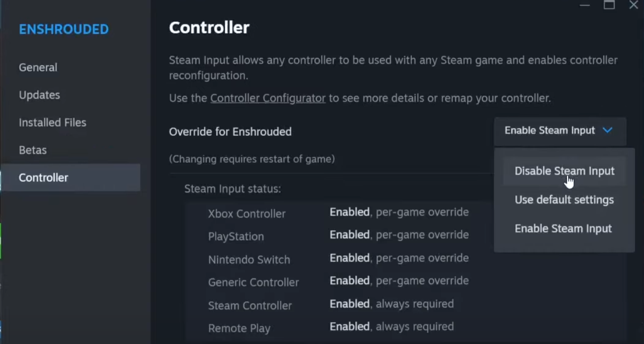
Task: Pick Enable Steam Input from the list
Action: click(x=563, y=229)
